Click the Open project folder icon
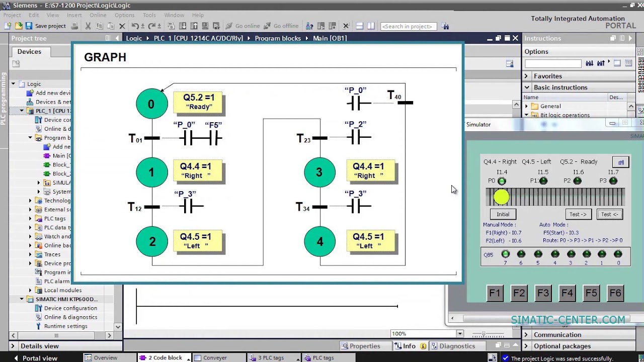The image size is (644, 362). click(19, 26)
